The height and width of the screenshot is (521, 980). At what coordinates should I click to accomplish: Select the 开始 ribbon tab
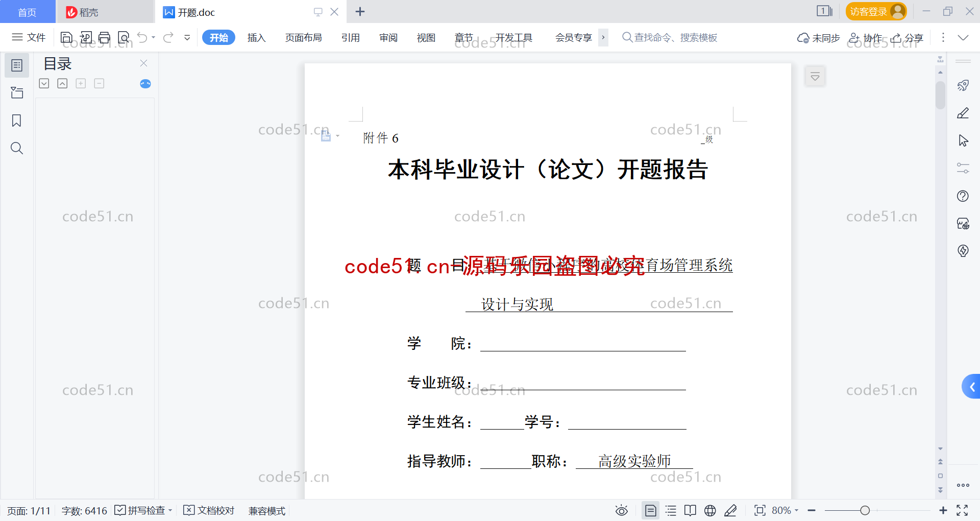coord(218,37)
